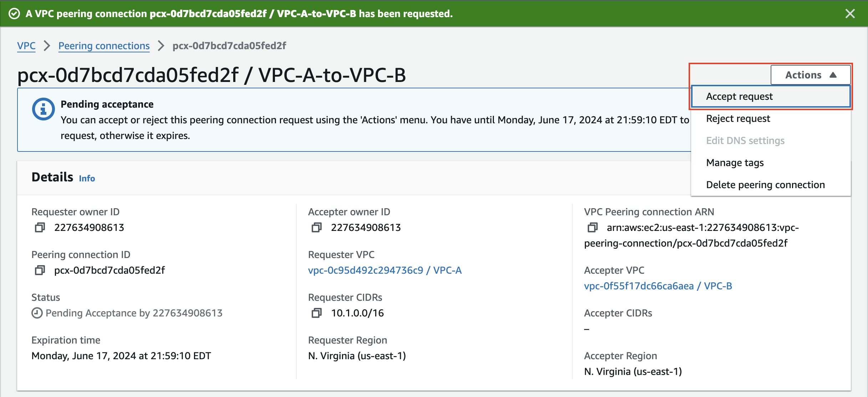Open accepter VPC link VPC-B
Screen dimensions: 868x397
pos(658,286)
